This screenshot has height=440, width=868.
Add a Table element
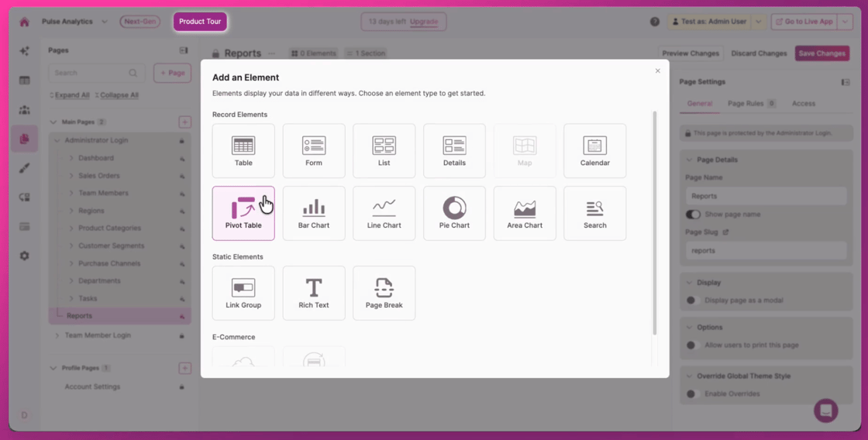243,150
